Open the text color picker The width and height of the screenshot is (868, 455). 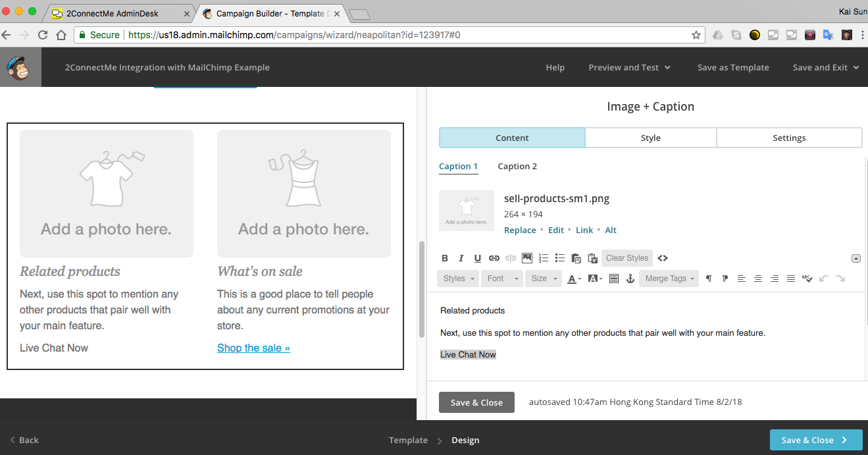(x=573, y=279)
